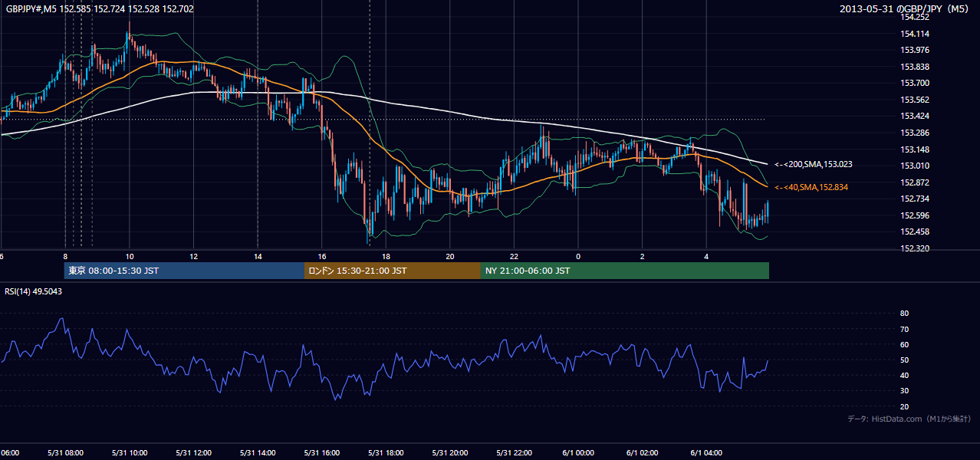Click price axis value 153.148
Viewport: 980px width, 460px height.
tap(914, 149)
